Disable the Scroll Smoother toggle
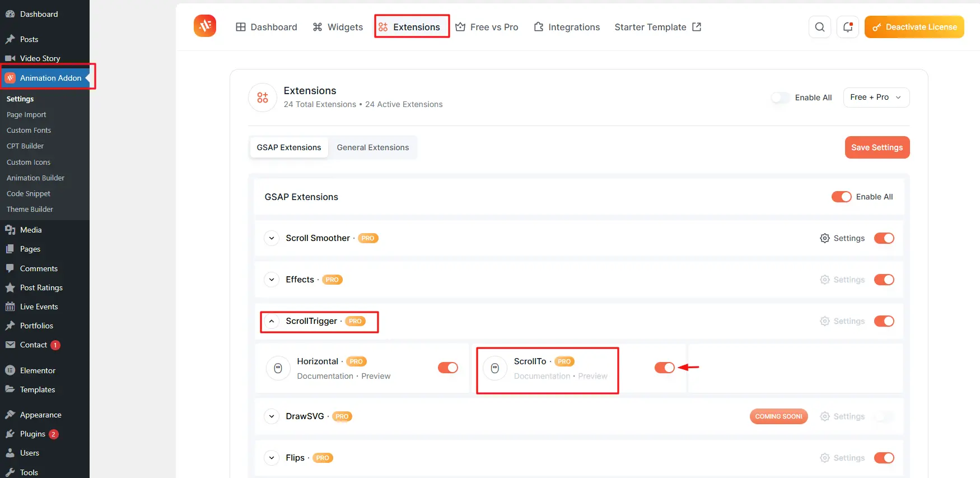Image resolution: width=980 pixels, height=478 pixels. [x=884, y=238]
